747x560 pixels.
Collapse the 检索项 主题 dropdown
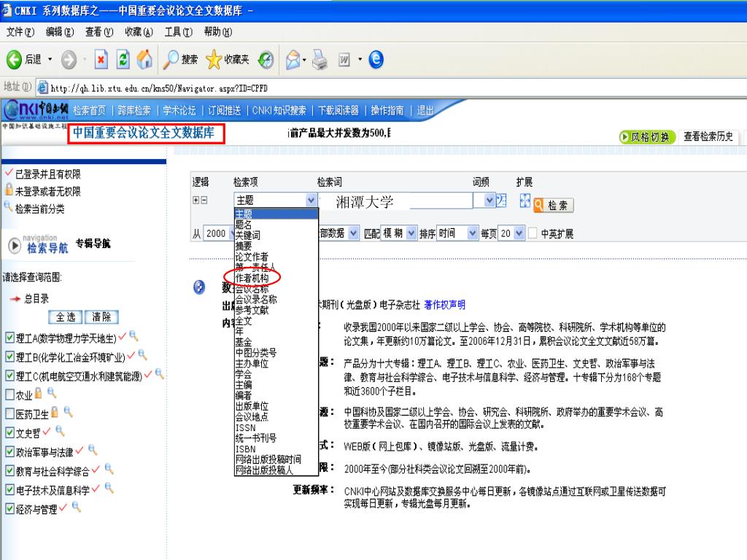311,200
